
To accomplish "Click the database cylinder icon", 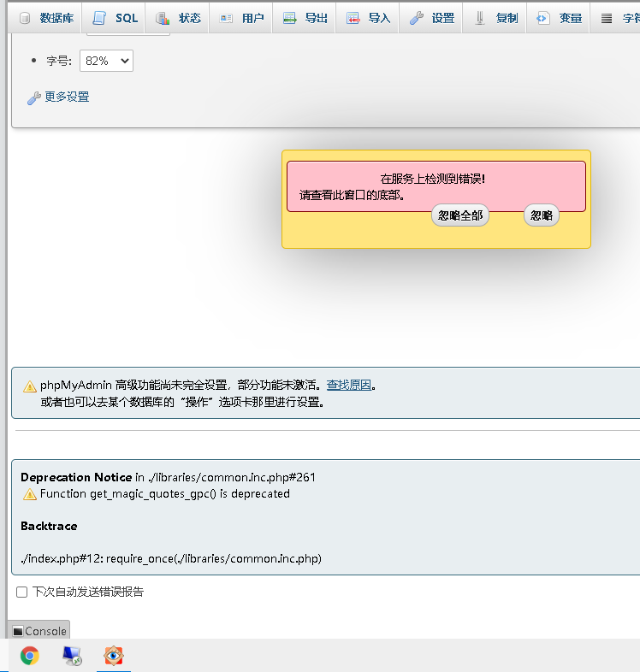I will coord(25,18).
